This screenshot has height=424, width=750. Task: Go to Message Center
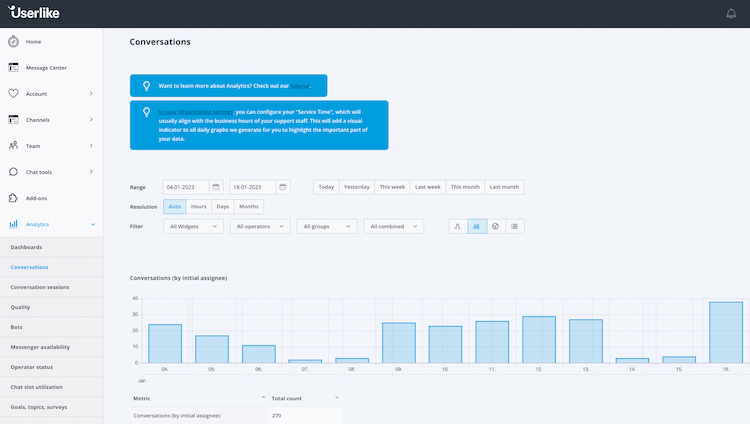pyautogui.click(x=45, y=67)
